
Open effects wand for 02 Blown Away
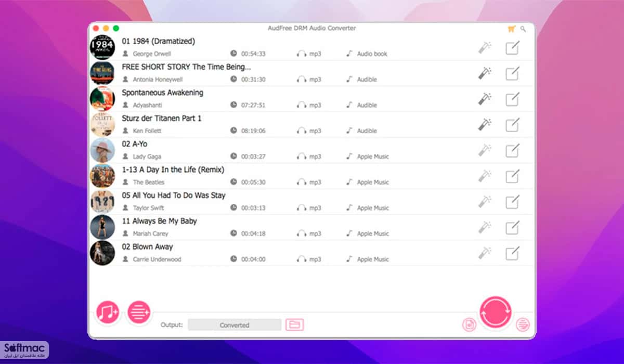485,253
